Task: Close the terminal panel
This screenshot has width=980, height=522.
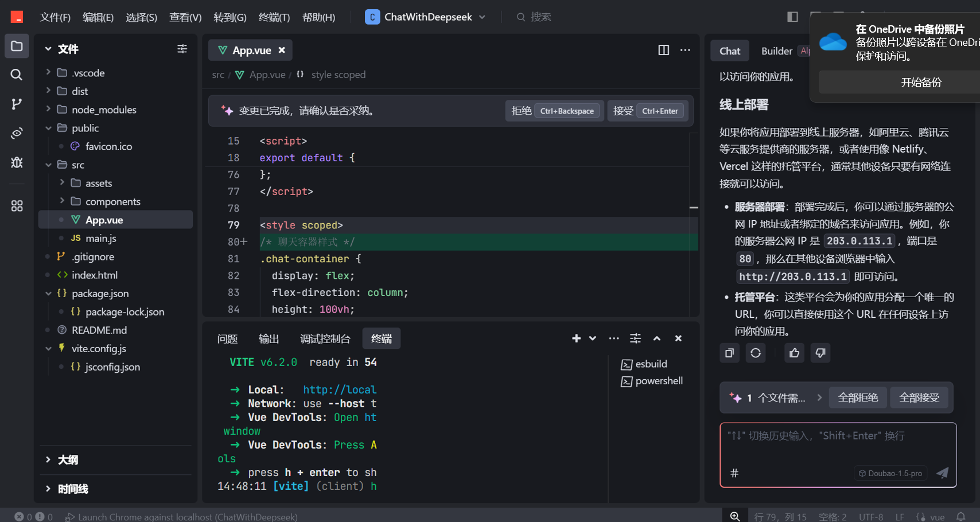Action: (678, 338)
